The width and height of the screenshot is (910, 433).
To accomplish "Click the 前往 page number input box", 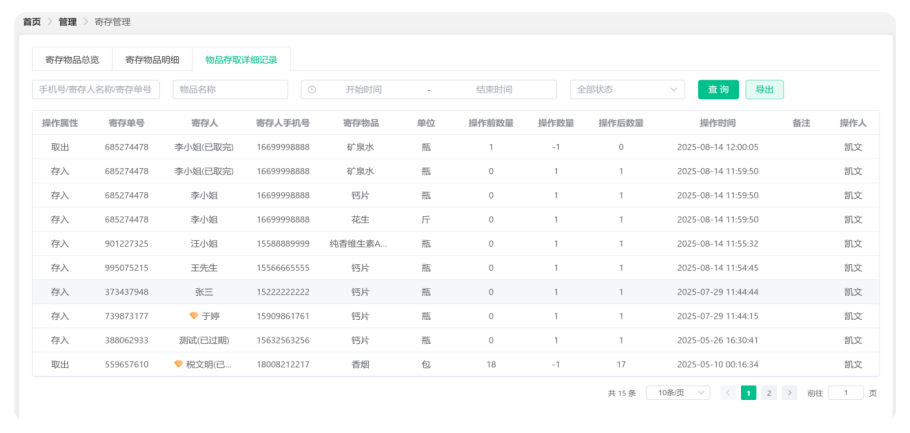I will click(845, 393).
